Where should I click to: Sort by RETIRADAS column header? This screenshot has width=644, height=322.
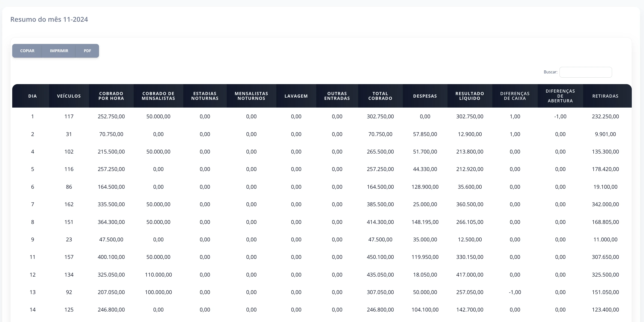[x=605, y=96]
